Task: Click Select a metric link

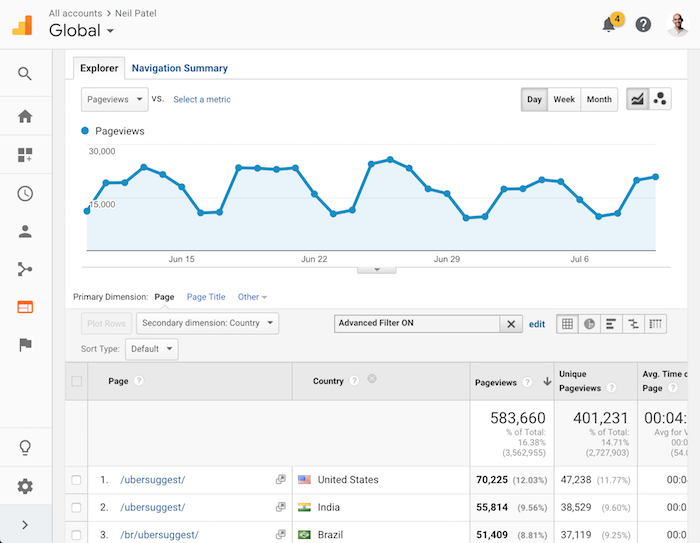Action: (202, 99)
